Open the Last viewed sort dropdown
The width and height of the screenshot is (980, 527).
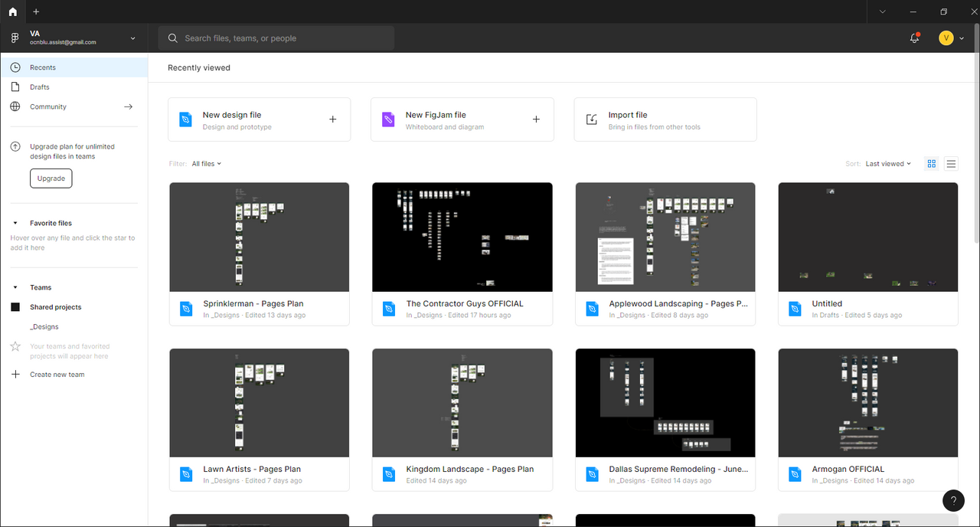pos(888,164)
